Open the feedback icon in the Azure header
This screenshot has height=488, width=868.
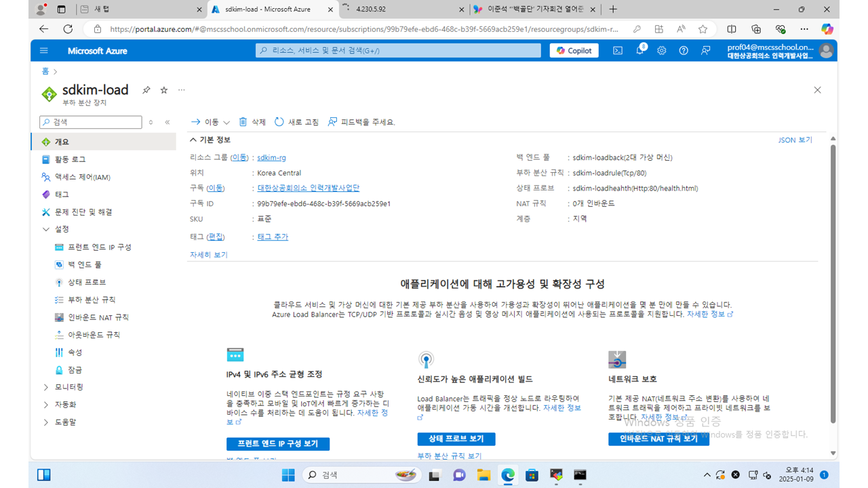pyautogui.click(x=706, y=51)
